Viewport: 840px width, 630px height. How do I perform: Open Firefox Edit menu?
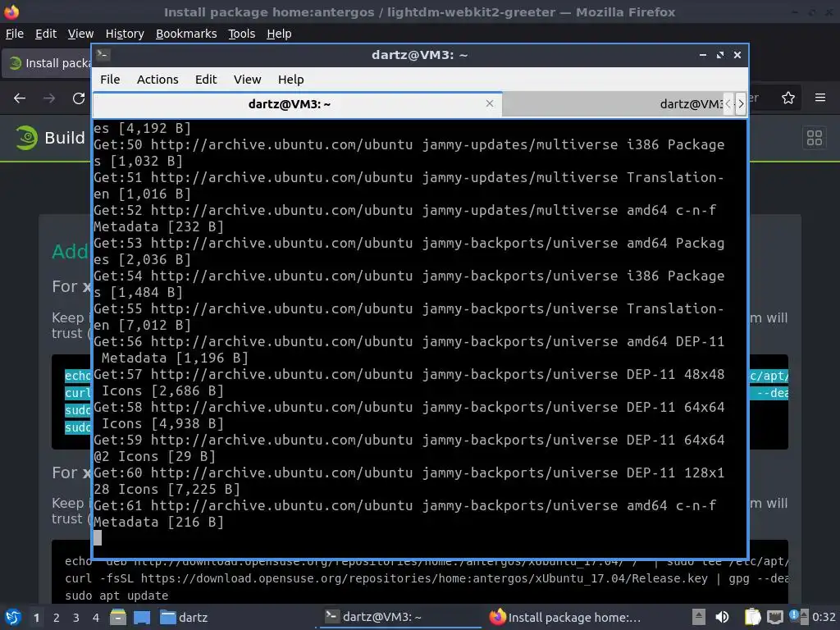tap(46, 34)
